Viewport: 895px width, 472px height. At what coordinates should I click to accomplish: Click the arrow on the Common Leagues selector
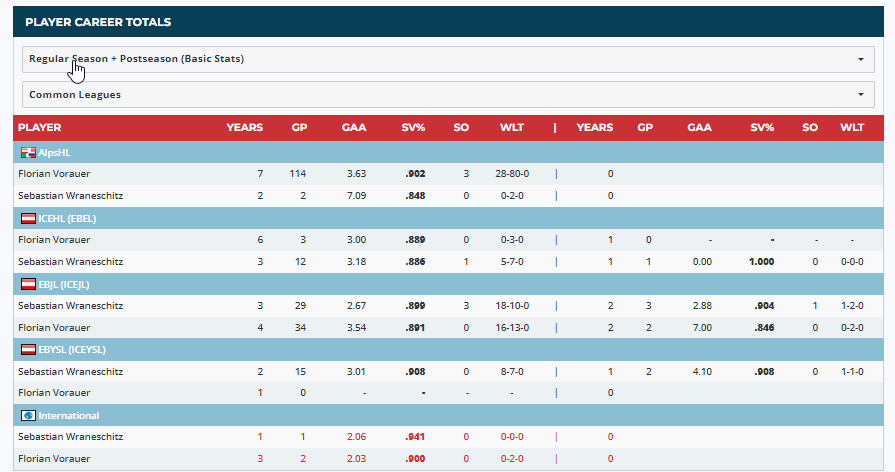[860, 95]
